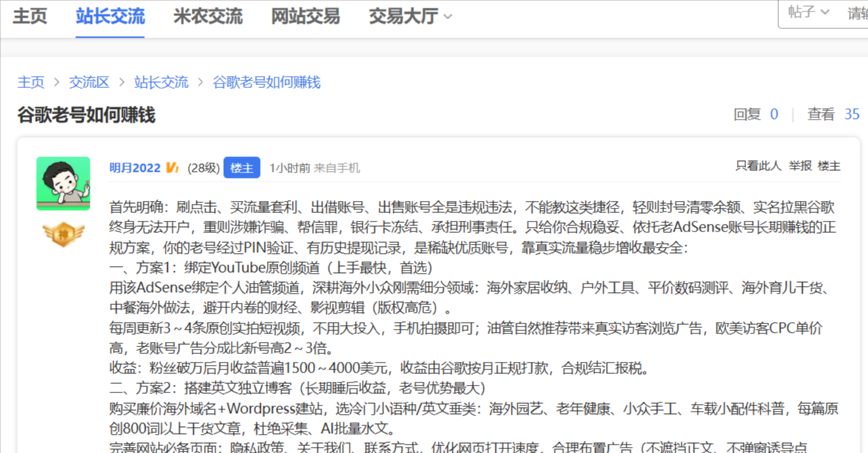Click the first breadcrumb chevron after 主页
The width and height of the screenshot is (868, 453).
(x=57, y=83)
